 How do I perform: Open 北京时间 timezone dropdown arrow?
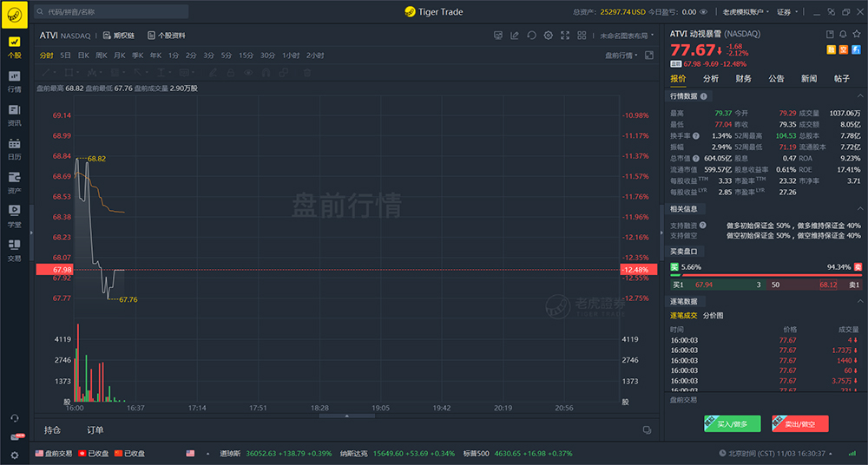(832, 454)
